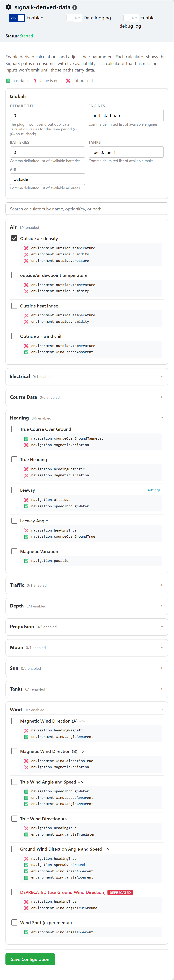Check outsideAir dewpoint temperature
The width and height of the screenshot is (174, 980).
pyautogui.click(x=14, y=275)
